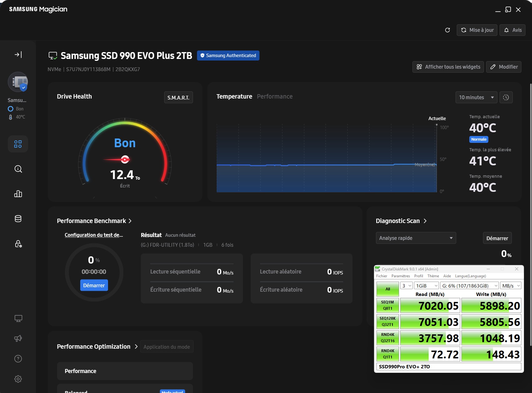532x393 pixels.
Task: Open Configuration du test link
Action: pos(94,235)
